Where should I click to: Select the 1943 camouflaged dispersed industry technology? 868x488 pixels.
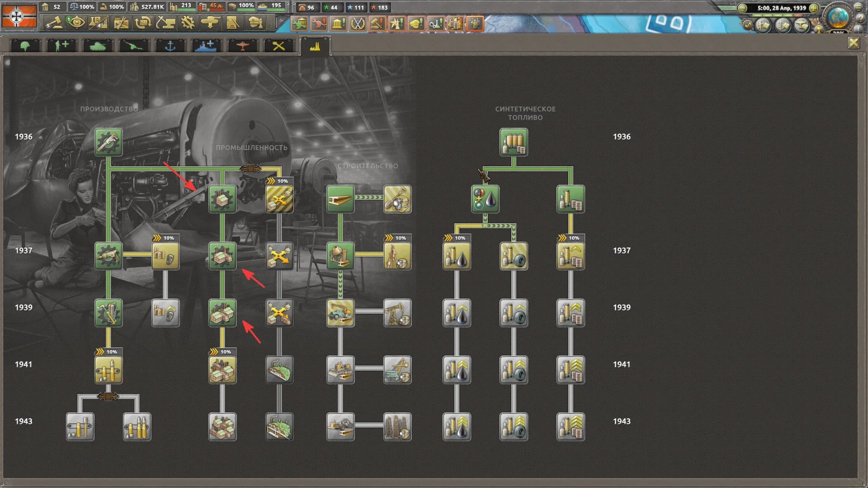pos(279,427)
